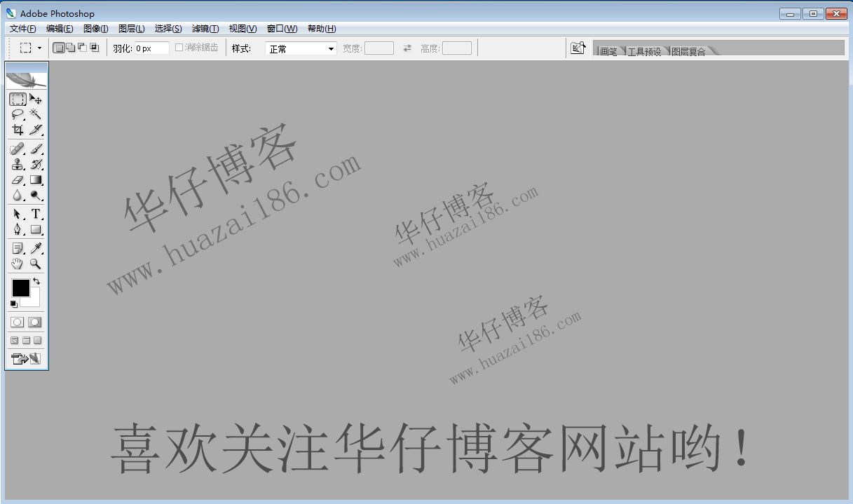Open the 画笔 brushes palette tab
Screen dimensions: 853x504
click(x=608, y=51)
